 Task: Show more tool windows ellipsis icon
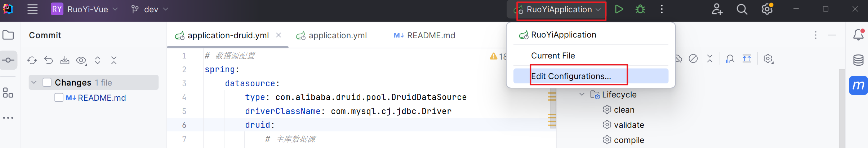pyautogui.click(x=8, y=118)
